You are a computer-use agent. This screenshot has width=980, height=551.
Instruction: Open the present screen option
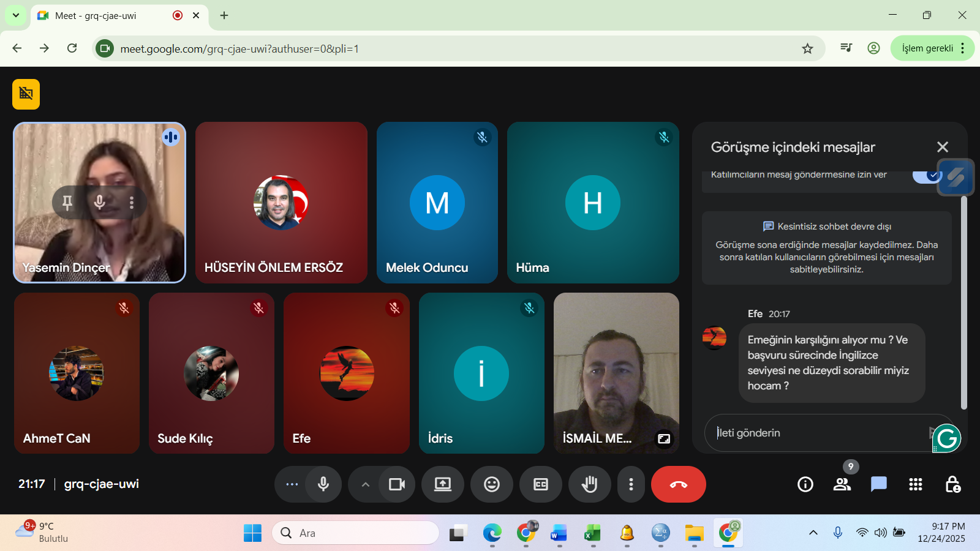442,484
